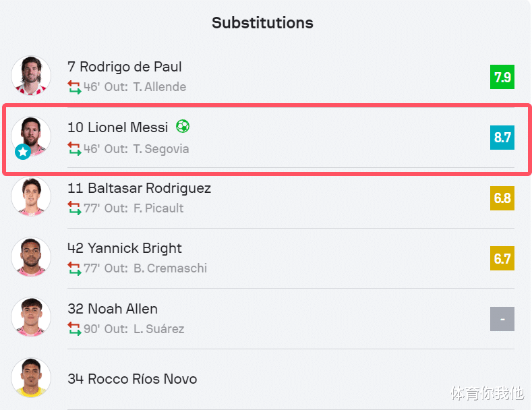Click the gray dash rating for Noah Allen
The height and width of the screenshot is (410, 532).
tap(502, 319)
